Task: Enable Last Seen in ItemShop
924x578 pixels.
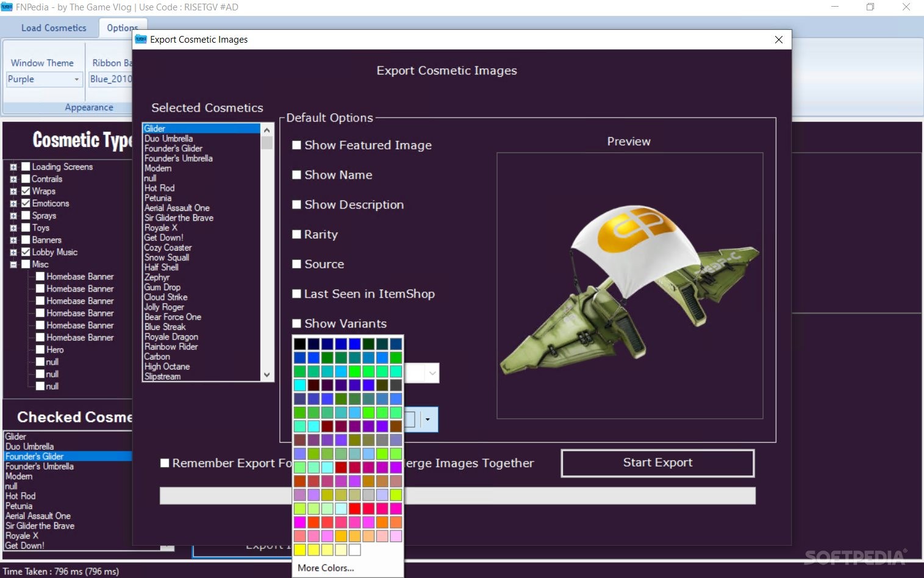Action: [296, 294]
